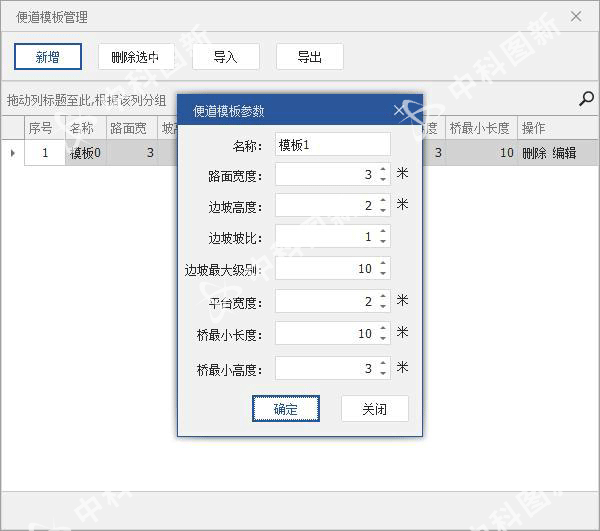Close the 便道模板参数 dialog
Viewport: 600px width, 531px height.
tap(401, 111)
